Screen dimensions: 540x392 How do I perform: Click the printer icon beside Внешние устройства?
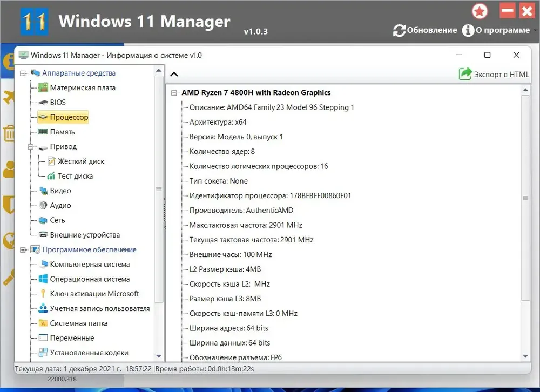point(43,234)
